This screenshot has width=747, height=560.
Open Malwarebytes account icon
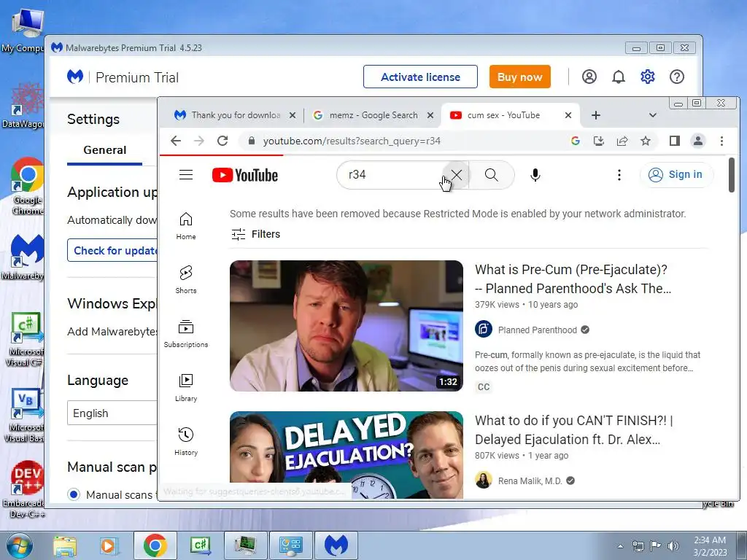coord(589,77)
